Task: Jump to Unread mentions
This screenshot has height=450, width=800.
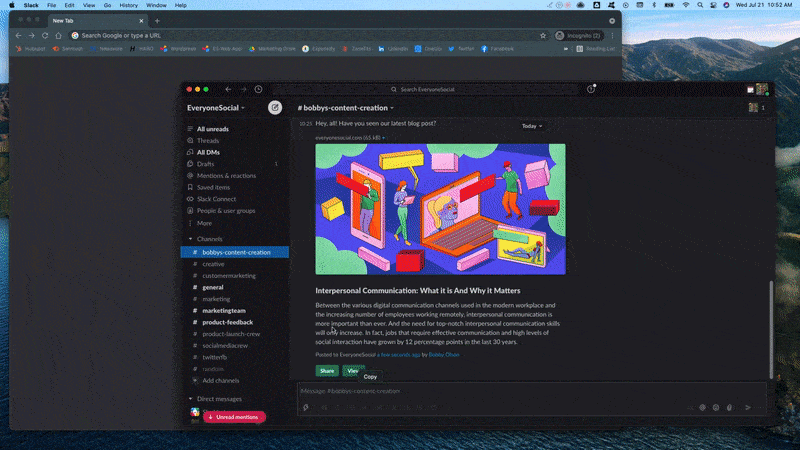Action: click(x=234, y=417)
